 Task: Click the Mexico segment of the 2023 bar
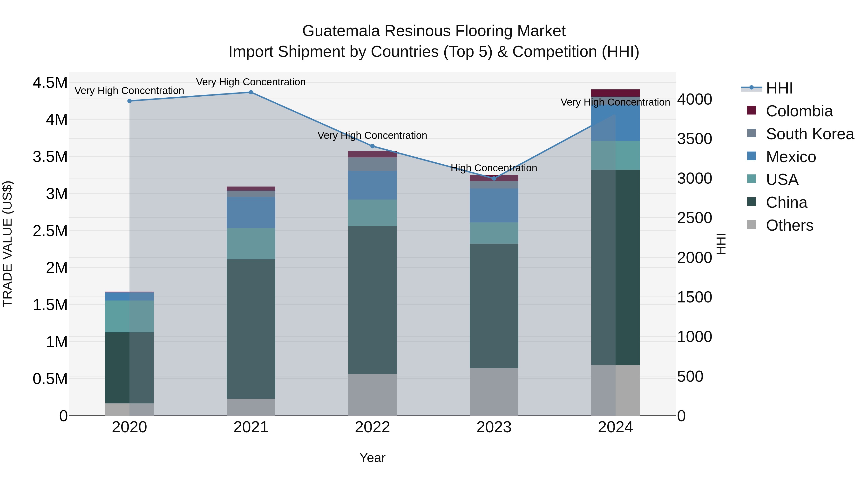point(494,205)
